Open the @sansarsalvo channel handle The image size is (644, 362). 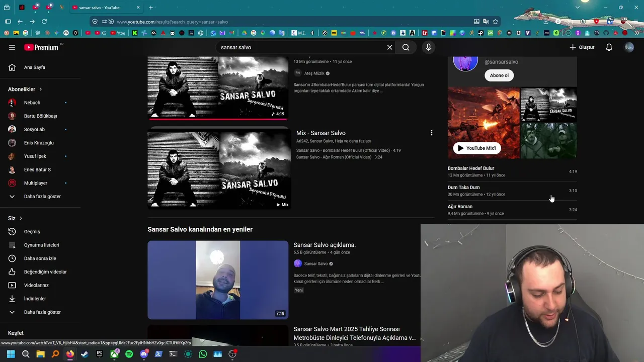coord(501,62)
